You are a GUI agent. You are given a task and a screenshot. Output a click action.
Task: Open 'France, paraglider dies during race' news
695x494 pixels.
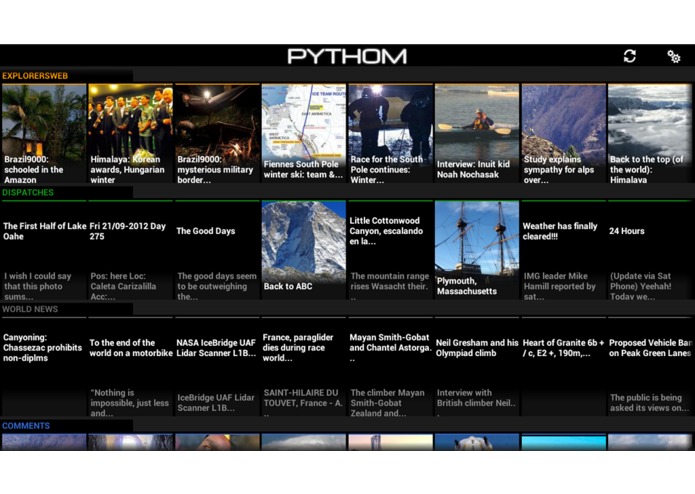[x=304, y=367]
